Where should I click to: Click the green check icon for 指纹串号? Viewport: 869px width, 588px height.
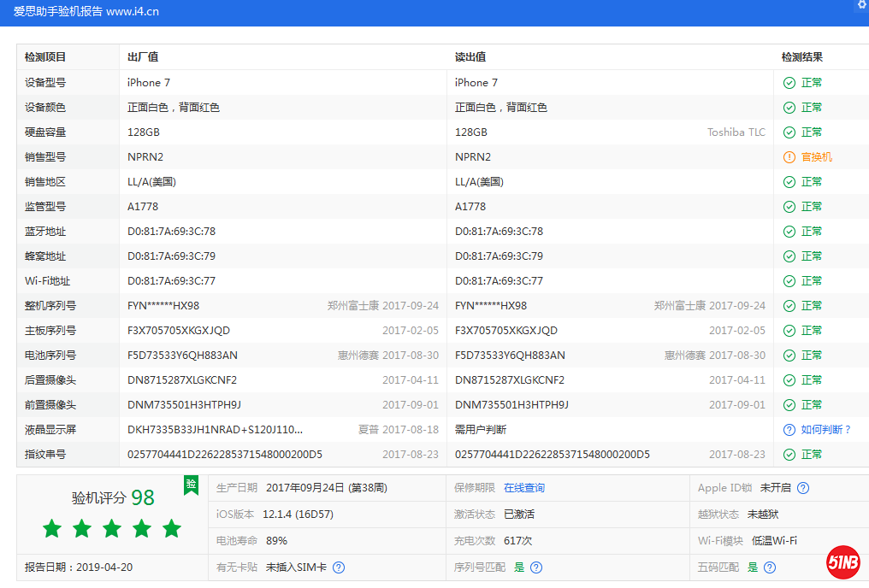pos(789,455)
